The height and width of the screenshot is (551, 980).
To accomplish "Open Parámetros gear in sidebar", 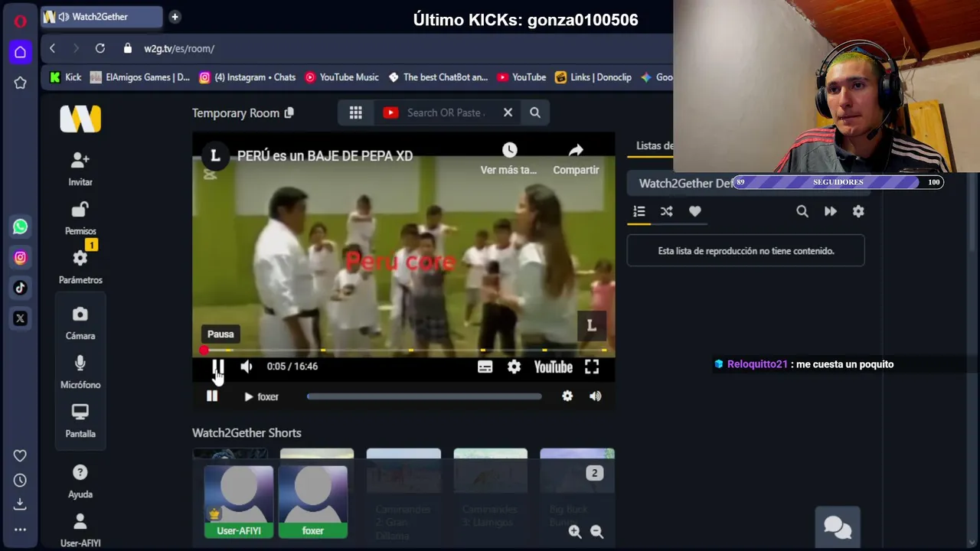I will coord(80,266).
